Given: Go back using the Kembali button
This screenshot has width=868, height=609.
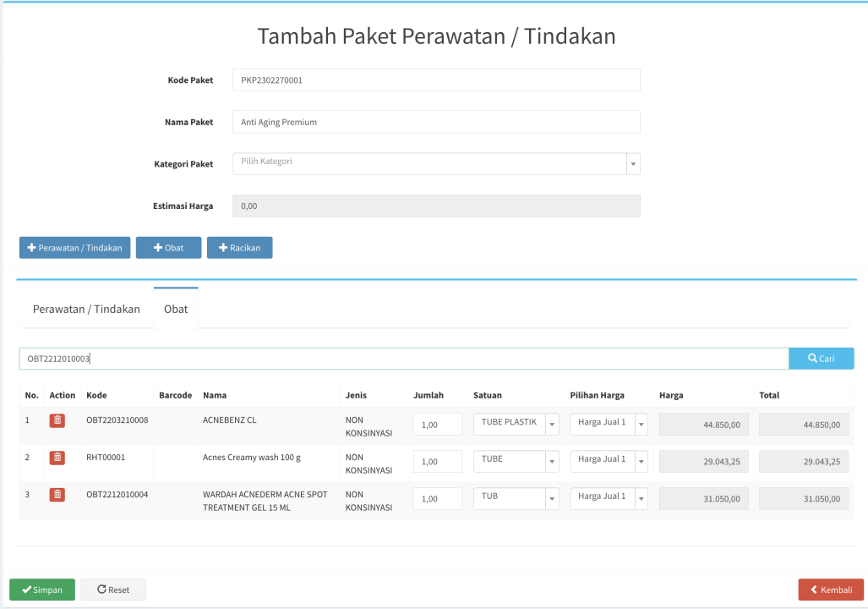Looking at the screenshot, I should click(x=831, y=590).
